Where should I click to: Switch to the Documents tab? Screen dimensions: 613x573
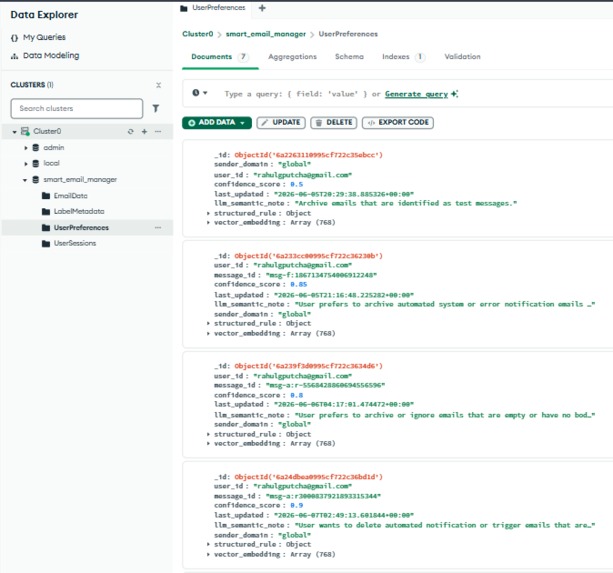point(220,57)
